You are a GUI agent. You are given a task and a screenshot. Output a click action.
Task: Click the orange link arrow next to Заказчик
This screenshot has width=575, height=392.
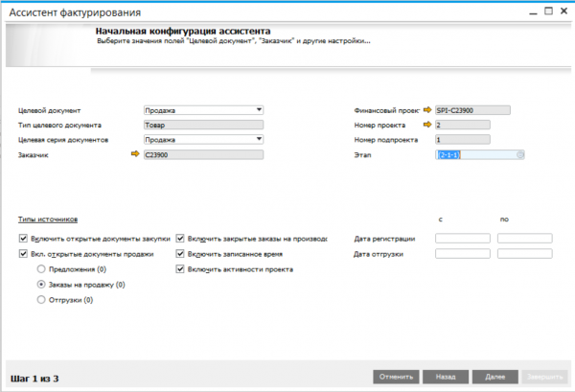[x=134, y=153]
